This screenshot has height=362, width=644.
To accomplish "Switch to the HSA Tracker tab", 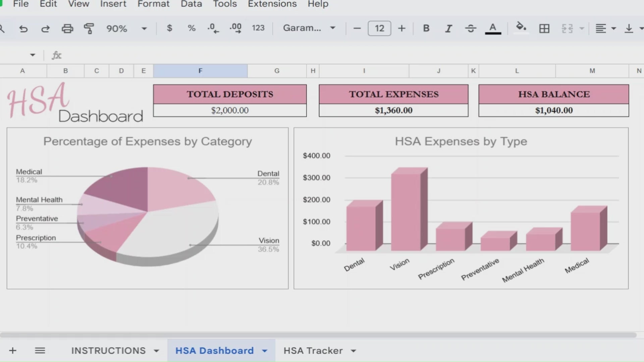I will 312,351.
